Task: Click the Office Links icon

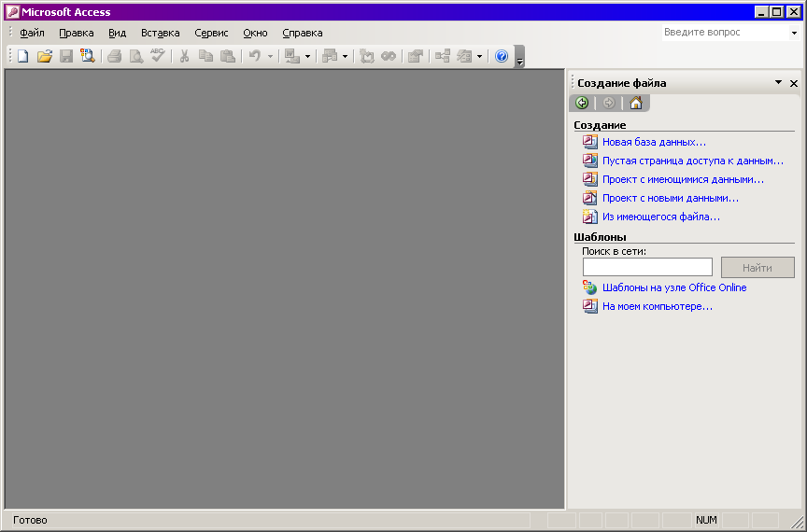Action: click(292, 56)
